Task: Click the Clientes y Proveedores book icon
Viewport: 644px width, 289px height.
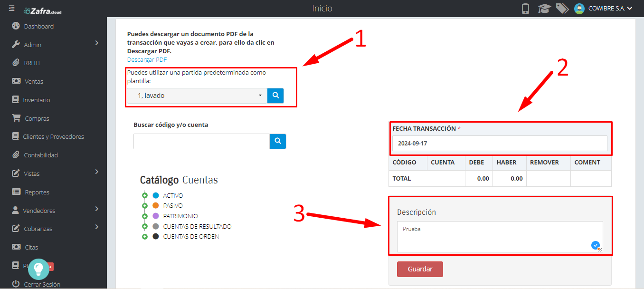Action: point(15,136)
